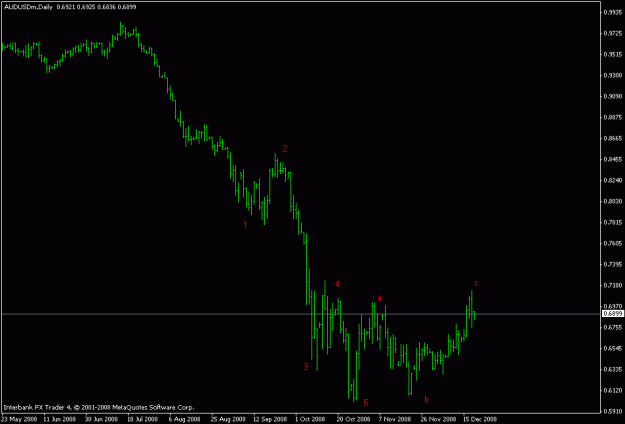Click the 0.9300 price axis label
Viewport: 625px width, 424px height.
613,75
